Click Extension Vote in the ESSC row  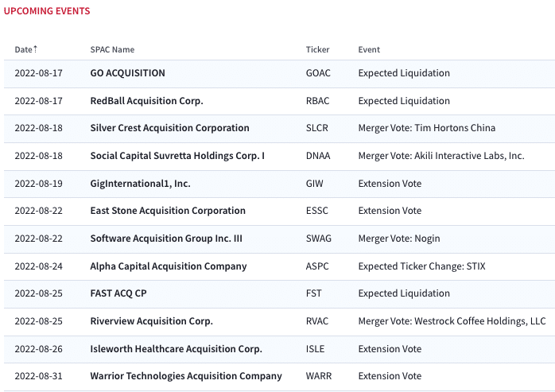[390, 211]
